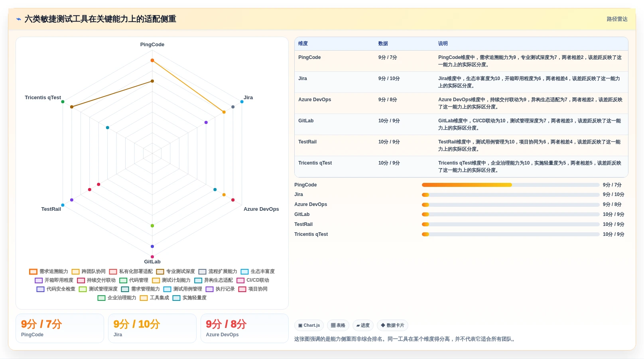Toggle the 专业测试深度 legend entry

(175, 271)
